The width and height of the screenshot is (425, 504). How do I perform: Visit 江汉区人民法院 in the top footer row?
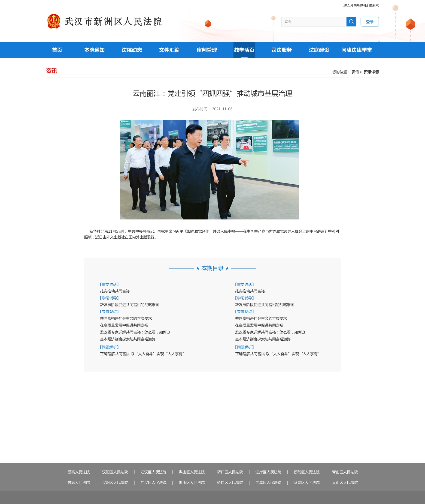click(x=153, y=472)
